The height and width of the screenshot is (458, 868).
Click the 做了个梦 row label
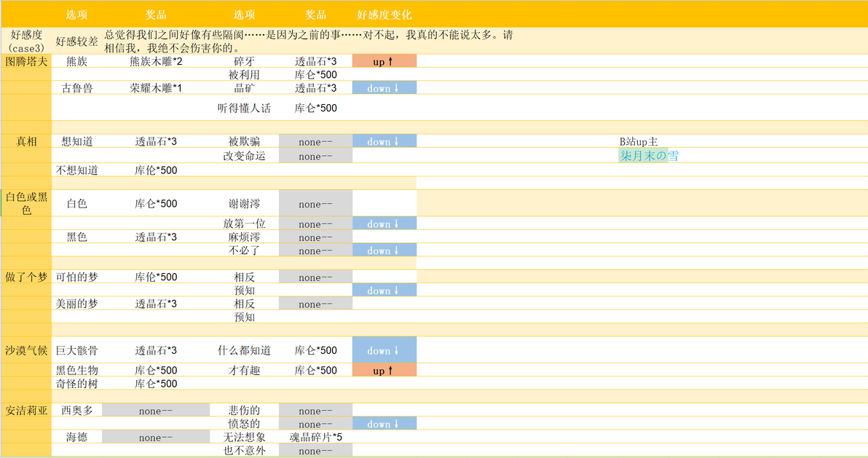[26, 277]
